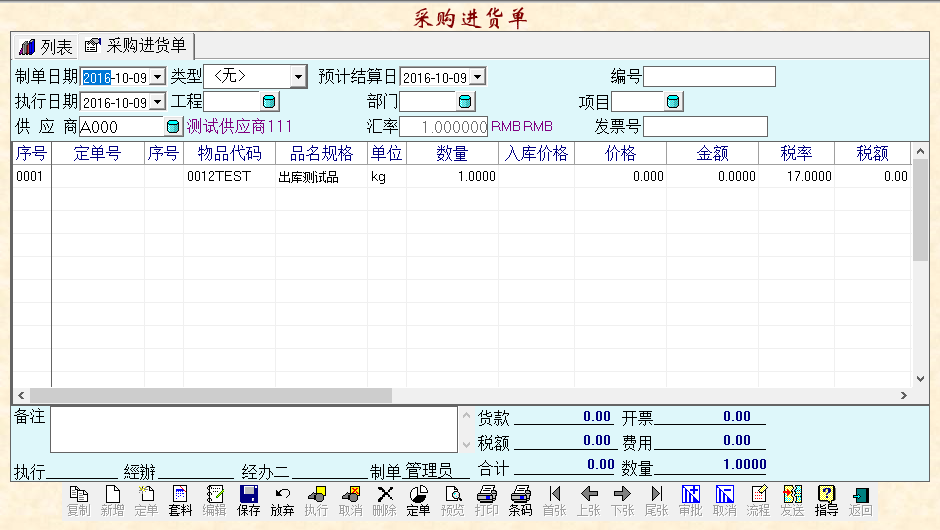The height and width of the screenshot is (530, 940).
Task: Click the 执行 (execute) toolbar icon
Action: [316, 501]
